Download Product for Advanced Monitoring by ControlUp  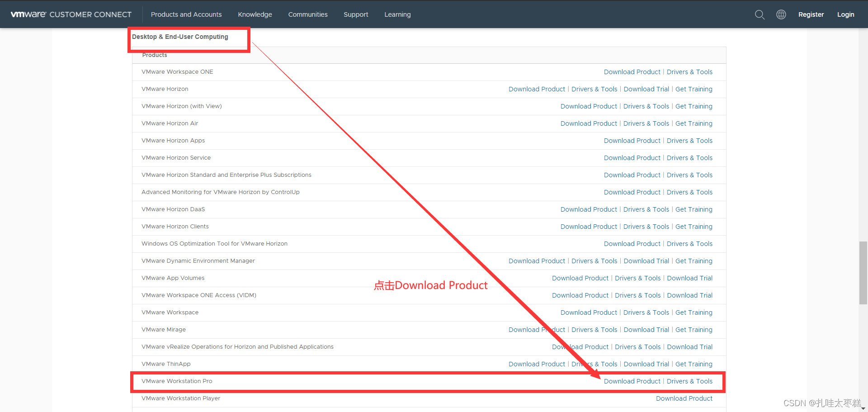[x=632, y=192]
